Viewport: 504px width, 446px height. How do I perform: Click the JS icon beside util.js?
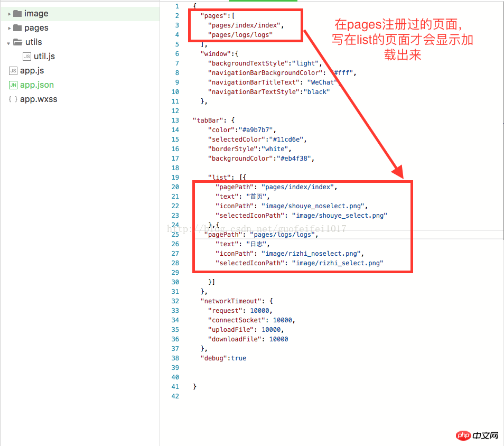click(27, 57)
